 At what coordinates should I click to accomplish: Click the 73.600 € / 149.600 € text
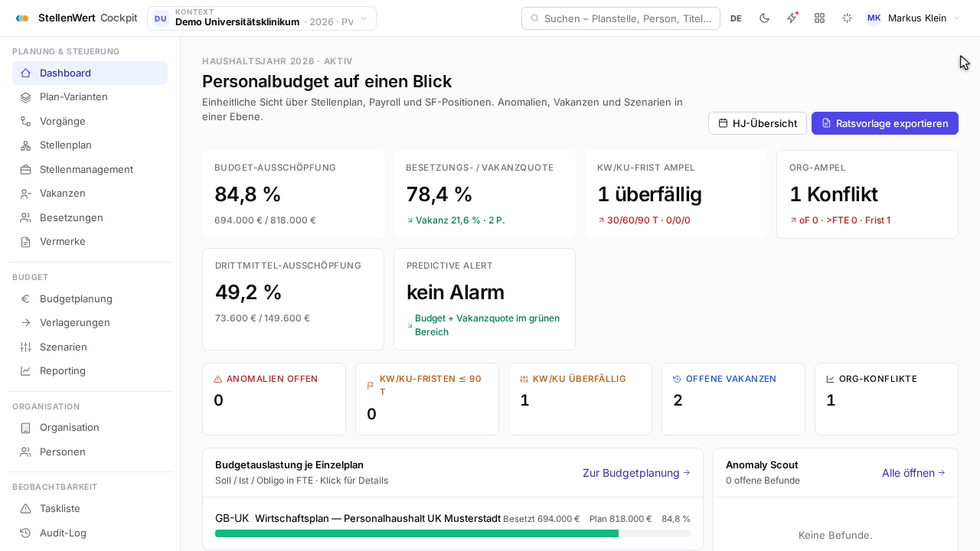point(263,318)
